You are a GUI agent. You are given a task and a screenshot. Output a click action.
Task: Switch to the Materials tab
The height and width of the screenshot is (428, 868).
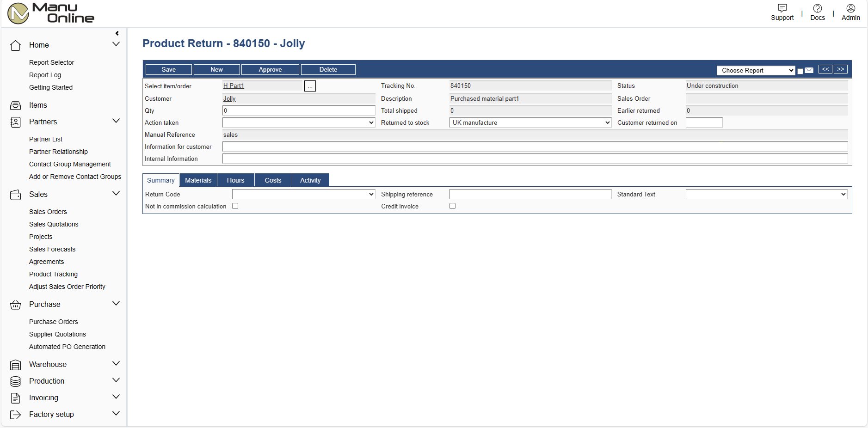point(198,180)
